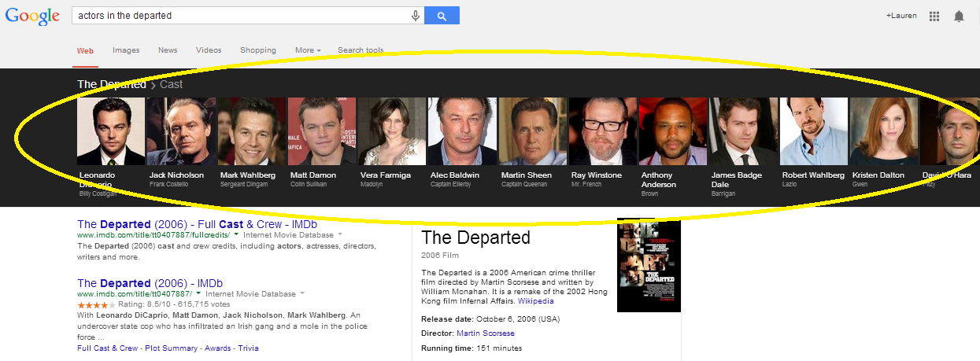This screenshot has height=361, width=980.
Task: Select the Jack Nicholson cast photo
Action: pos(181,131)
